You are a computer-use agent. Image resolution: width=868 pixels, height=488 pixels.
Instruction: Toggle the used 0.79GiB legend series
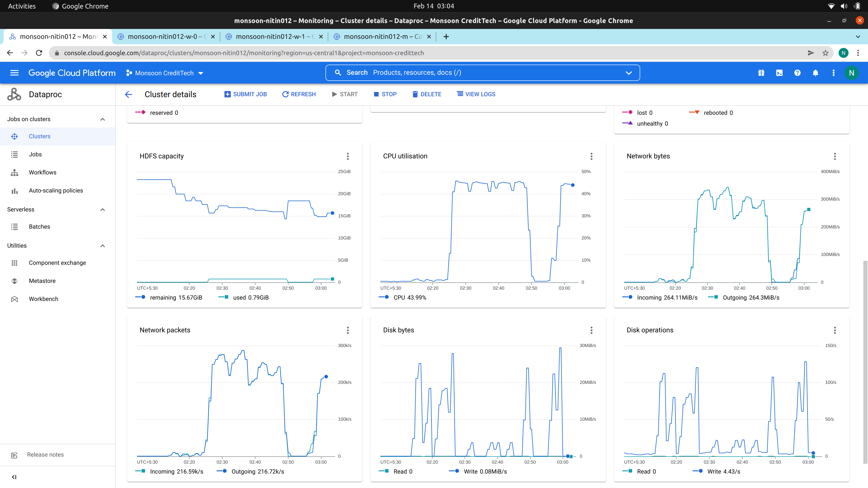(x=243, y=298)
